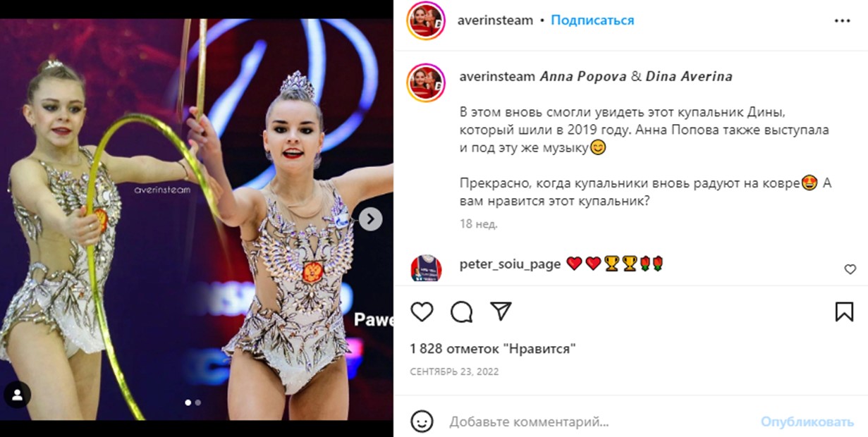Open averinsteam profile from header username
This screenshot has height=437, width=868.
[495, 20]
